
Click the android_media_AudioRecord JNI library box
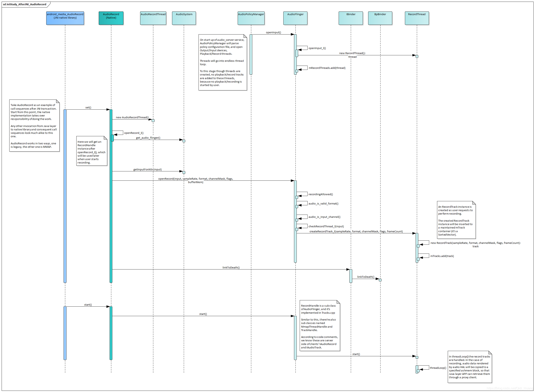(x=65, y=18)
